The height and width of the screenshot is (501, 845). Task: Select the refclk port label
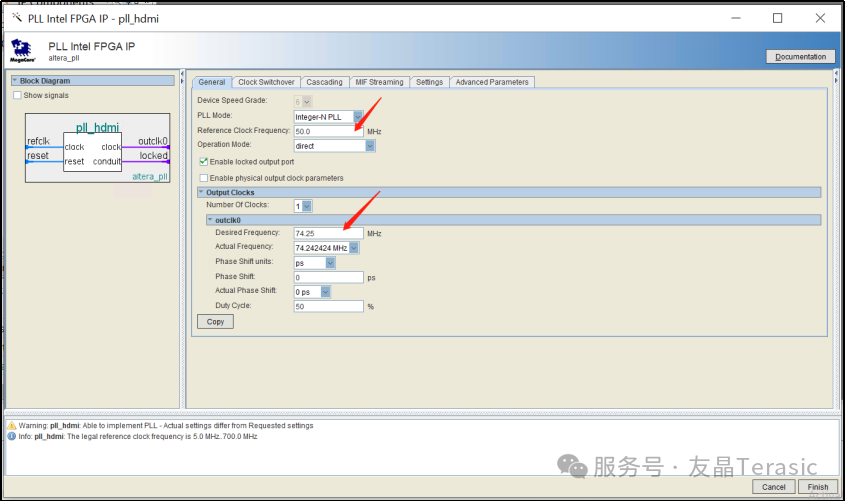pos(38,141)
